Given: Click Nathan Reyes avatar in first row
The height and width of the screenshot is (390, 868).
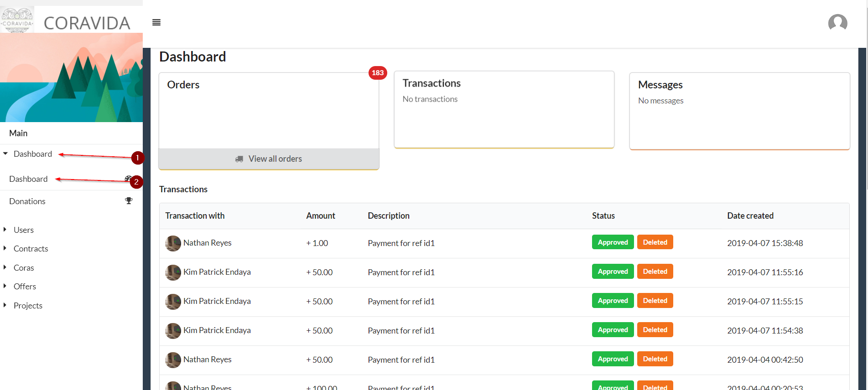Looking at the screenshot, I should pyautogui.click(x=173, y=243).
